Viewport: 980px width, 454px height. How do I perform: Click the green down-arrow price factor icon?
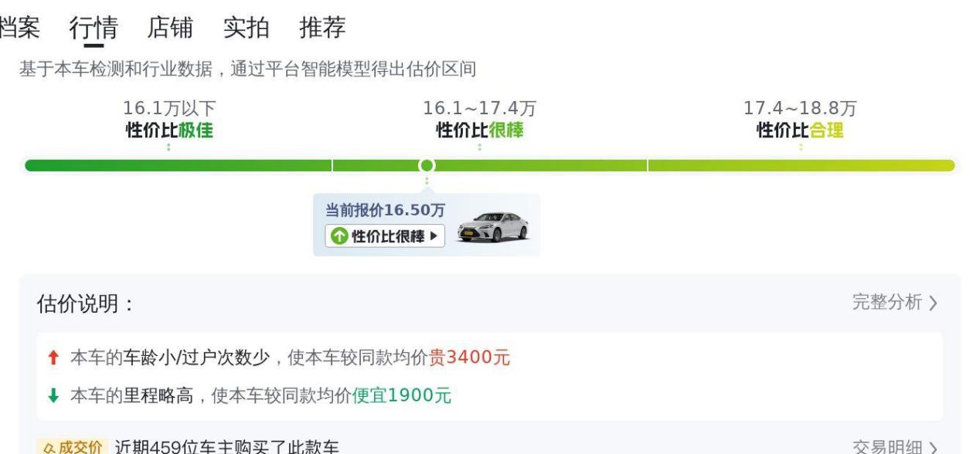tap(53, 396)
